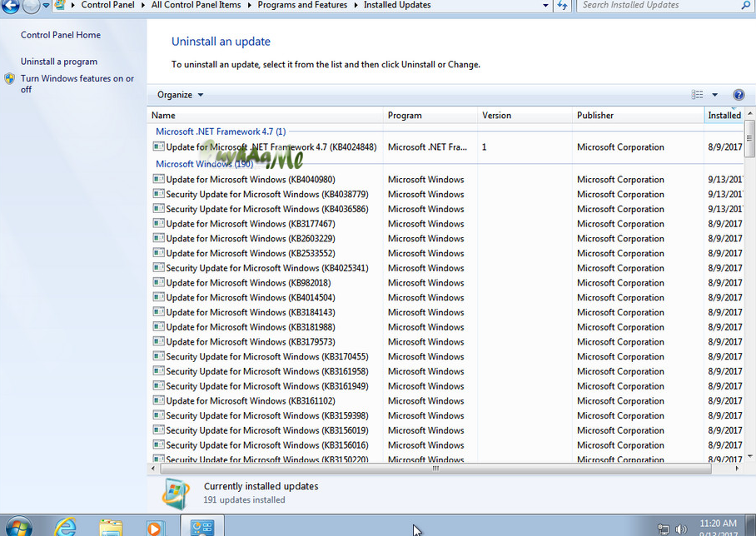Click the icon of update KB982018
Image resolution: width=756 pixels, height=536 pixels.
(158, 282)
